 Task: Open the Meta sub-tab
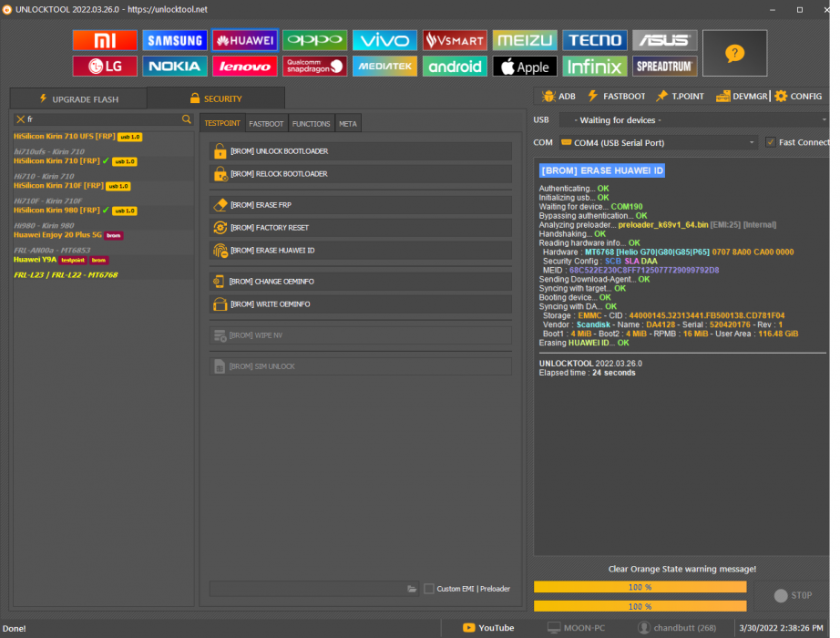[348, 124]
